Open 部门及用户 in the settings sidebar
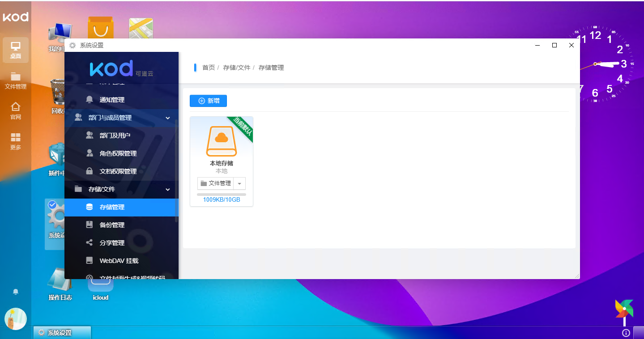644x339 pixels. (x=121, y=136)
